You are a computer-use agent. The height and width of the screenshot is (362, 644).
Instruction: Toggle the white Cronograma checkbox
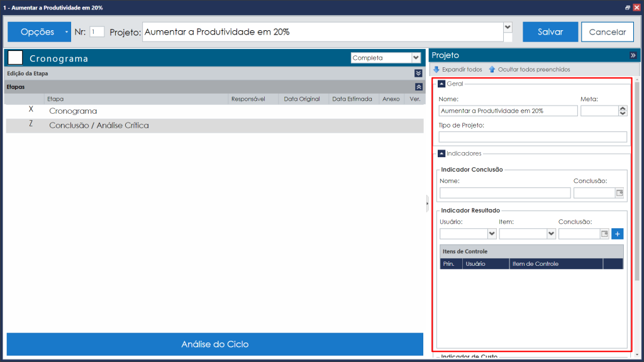[x=15, y=58]
